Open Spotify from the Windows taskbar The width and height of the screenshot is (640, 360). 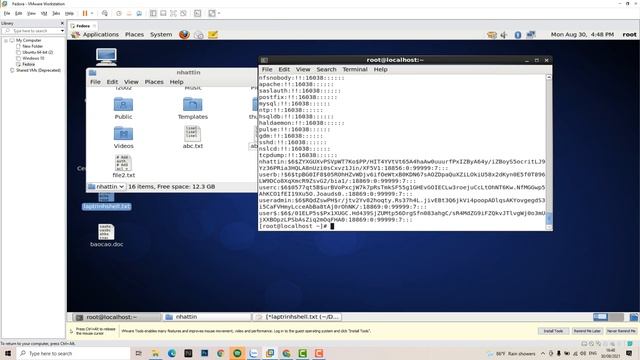(x=237, y=353)
